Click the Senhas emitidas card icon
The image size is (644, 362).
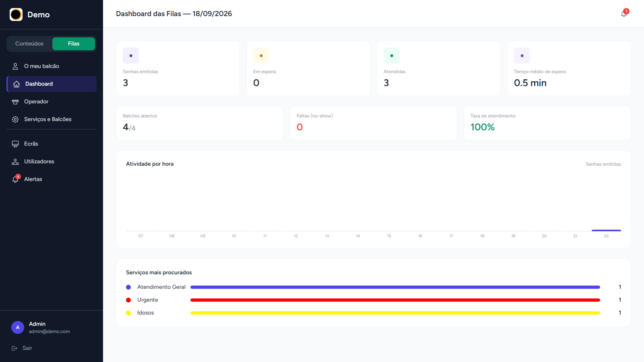coord(131,56)
